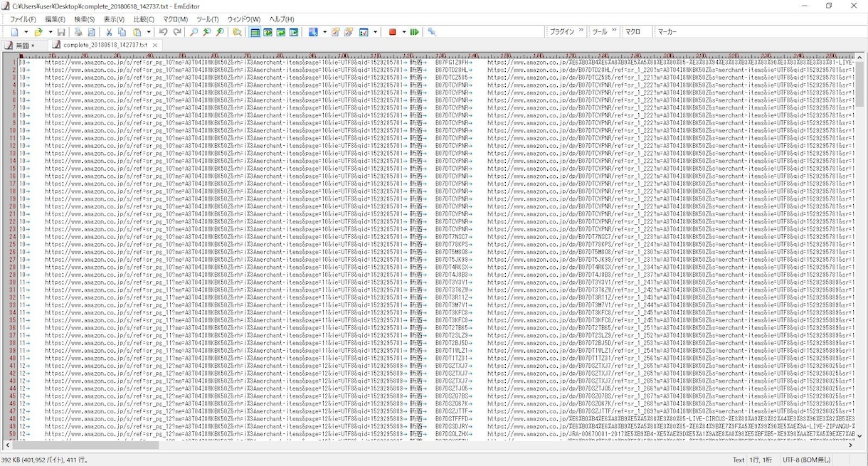
Task: Undo the last edit
Action: pos(164,32)
